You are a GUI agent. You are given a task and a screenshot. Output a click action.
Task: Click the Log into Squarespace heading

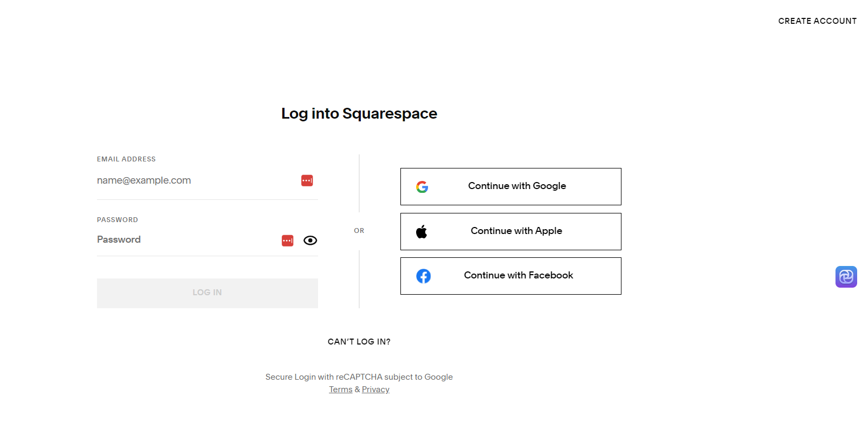coord(359,114)
